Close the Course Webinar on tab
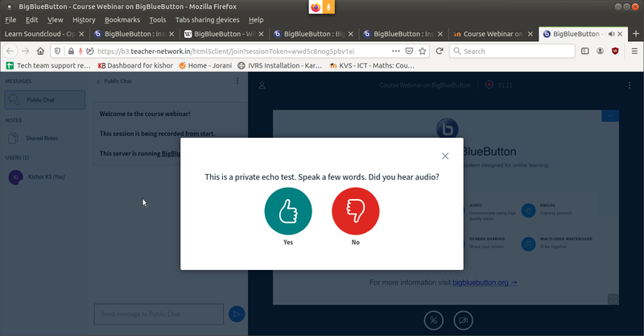The height and width of the screenshot is (336, 644). 530,34
